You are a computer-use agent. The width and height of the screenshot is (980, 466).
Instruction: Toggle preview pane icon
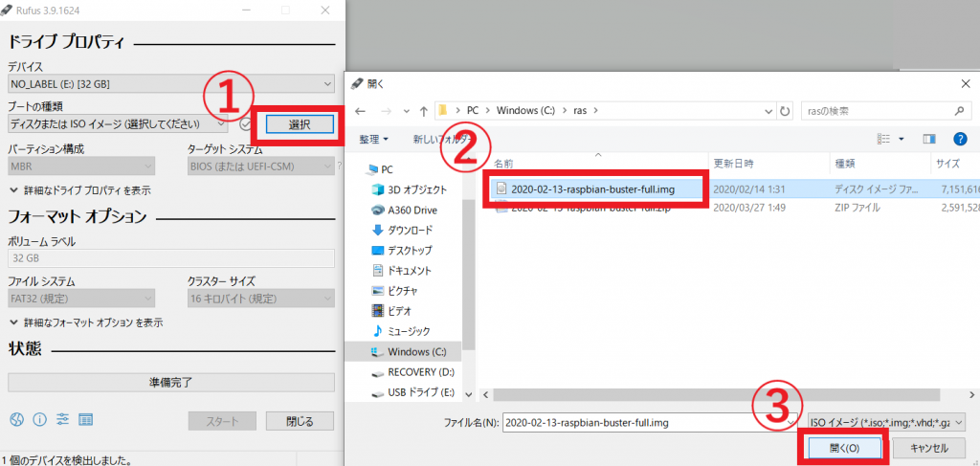929,139
